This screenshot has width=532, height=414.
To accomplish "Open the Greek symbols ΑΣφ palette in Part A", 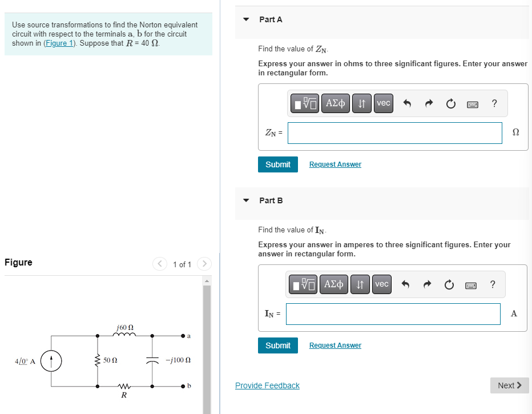I will point(335,103).
